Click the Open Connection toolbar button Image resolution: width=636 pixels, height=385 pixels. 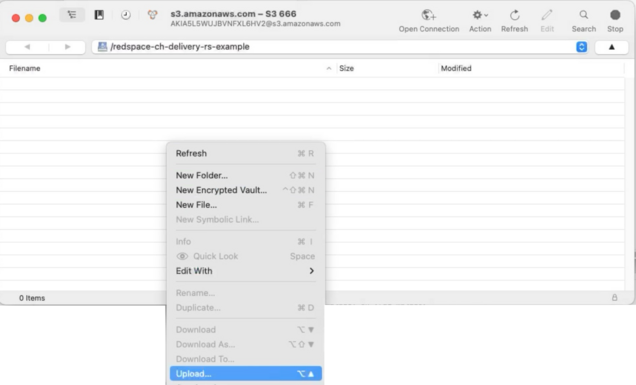point(429,21)
